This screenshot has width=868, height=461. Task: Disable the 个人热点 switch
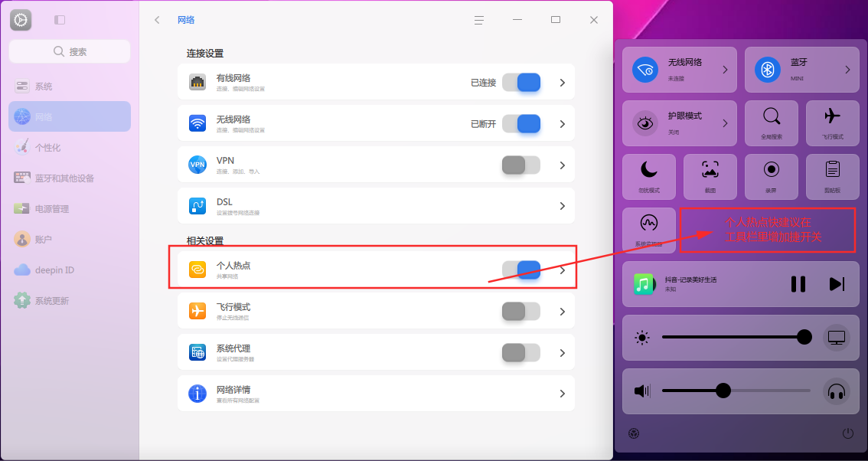(x=521, y=270)
